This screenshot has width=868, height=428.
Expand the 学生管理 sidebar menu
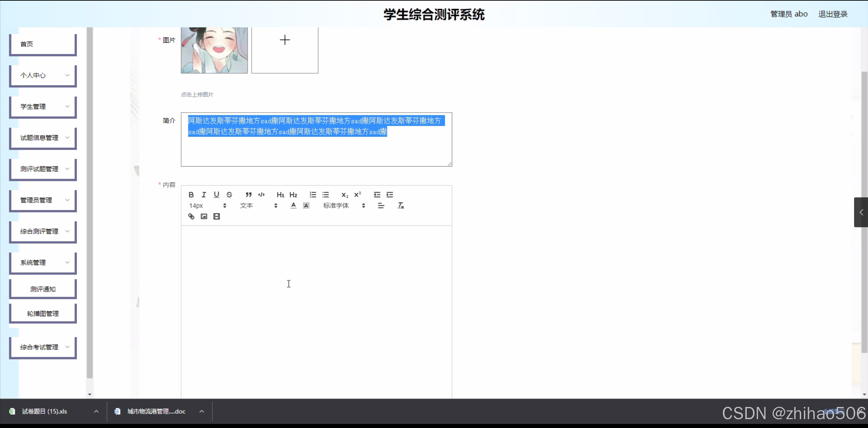43,106
